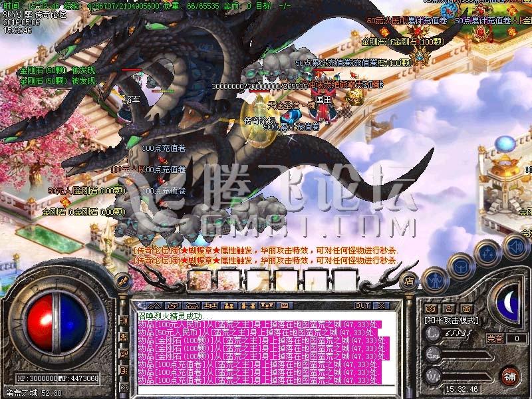This screenshot has height=399, width=532.
Task: Click the third small icon above attack mode text
Action: coord(467,309)
